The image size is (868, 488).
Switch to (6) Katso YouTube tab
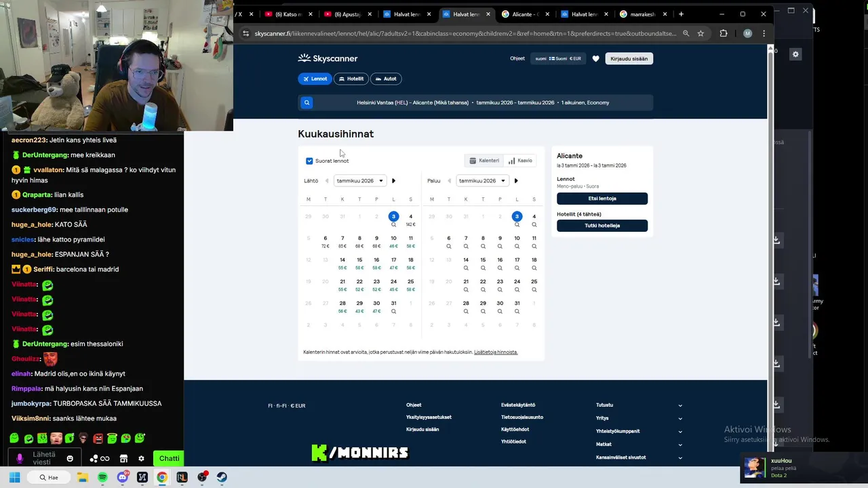289,14
